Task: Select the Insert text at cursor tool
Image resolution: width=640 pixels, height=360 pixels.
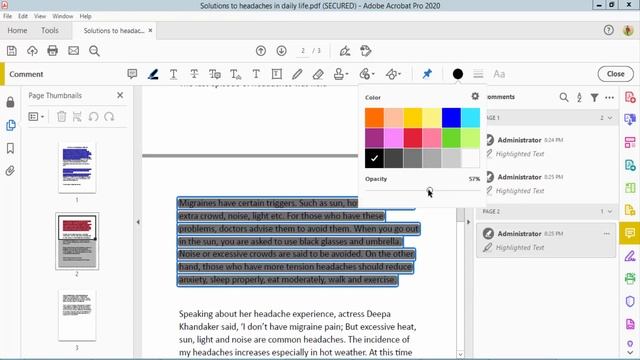Action: click(x=236, y=74)
